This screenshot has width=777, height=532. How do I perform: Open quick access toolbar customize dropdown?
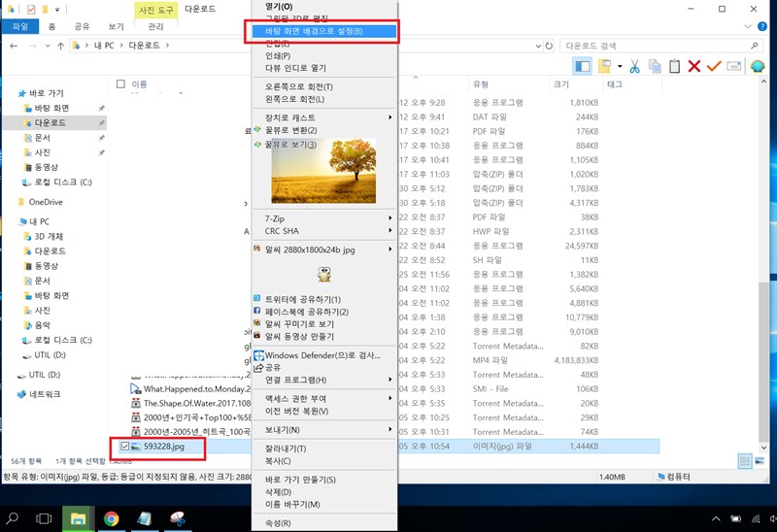[57, 10]
